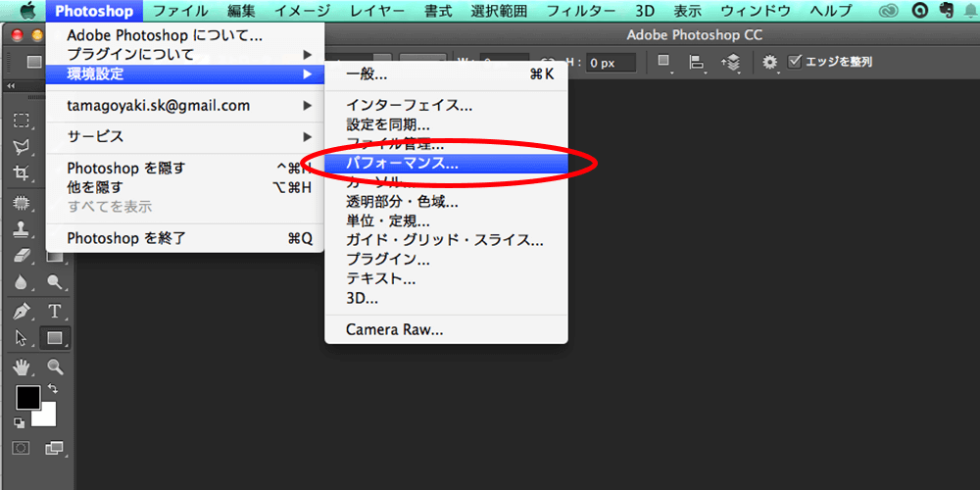Open the Photoshop application menu
The width and height of the screenshot is (980, 490).
coord(94,10)
